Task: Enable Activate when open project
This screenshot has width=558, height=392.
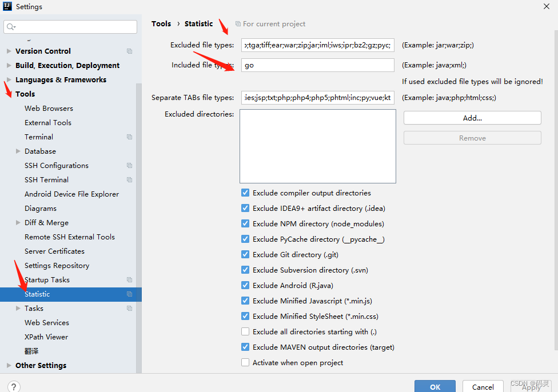Action: [245, 362]
